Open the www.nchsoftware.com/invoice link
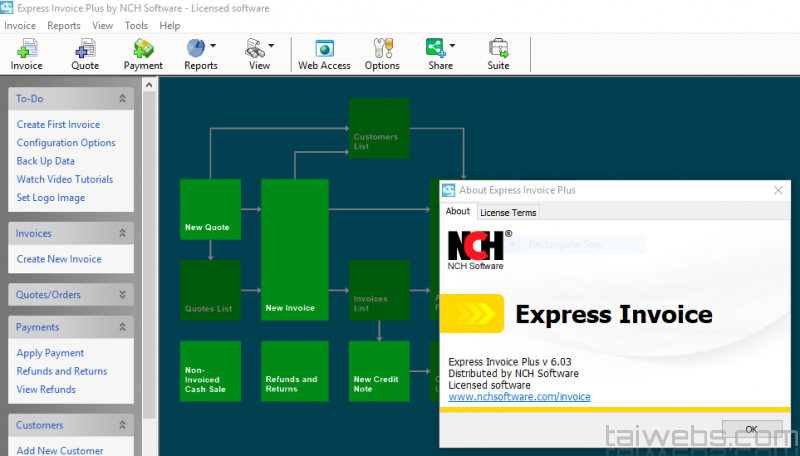Viewport: 800px width, 456px height. 519,397
